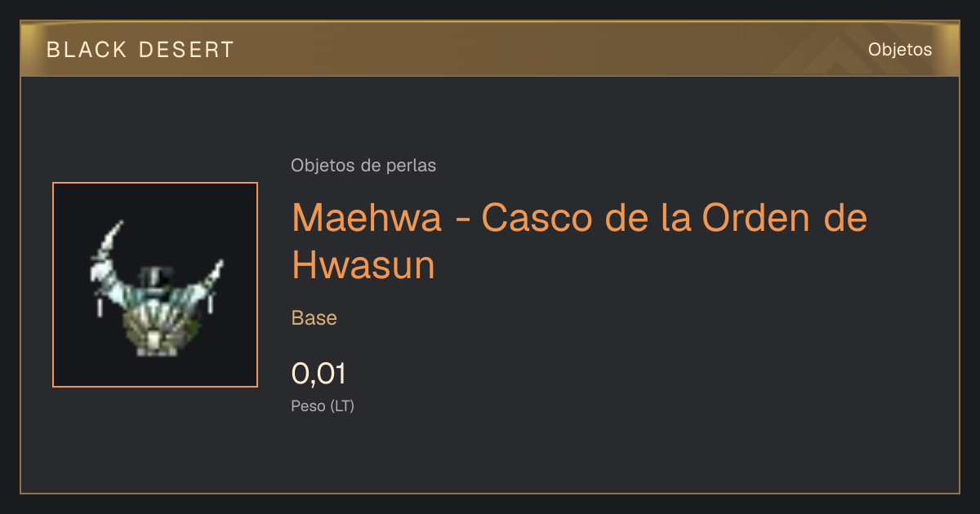This screenshot has width=980, height=514.
Task: Click the word Orden in the item title
Action: coord(741,219)
